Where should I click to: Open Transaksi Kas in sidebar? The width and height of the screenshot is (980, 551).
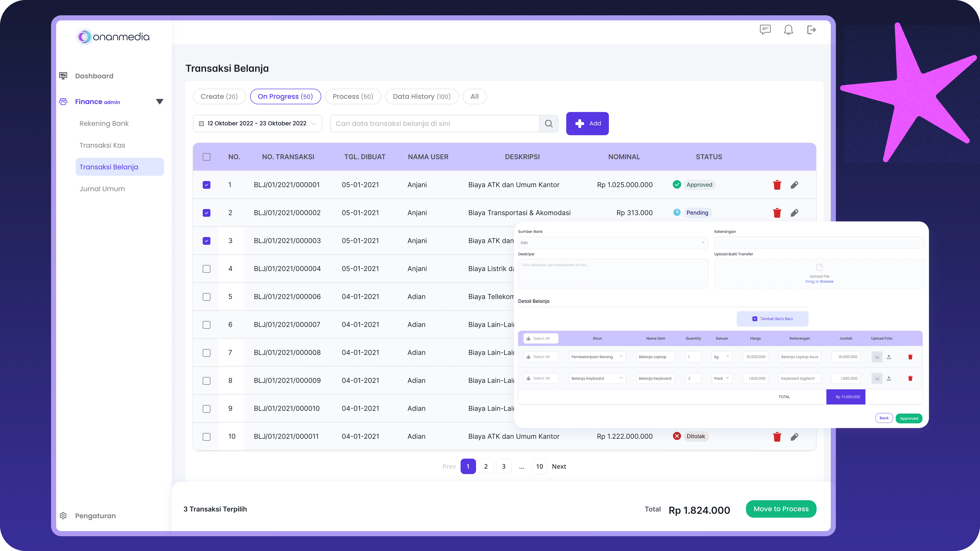click(x=102, y=145)
